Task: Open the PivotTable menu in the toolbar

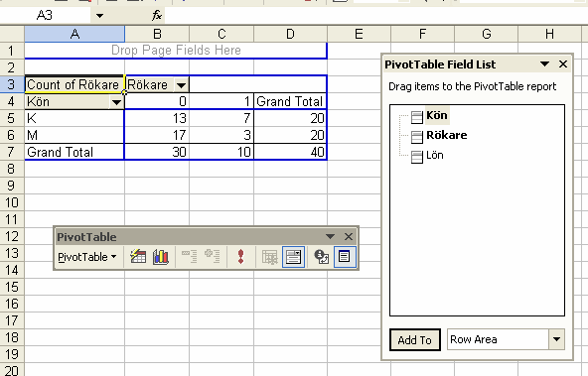Action: (x=87, y=257)
